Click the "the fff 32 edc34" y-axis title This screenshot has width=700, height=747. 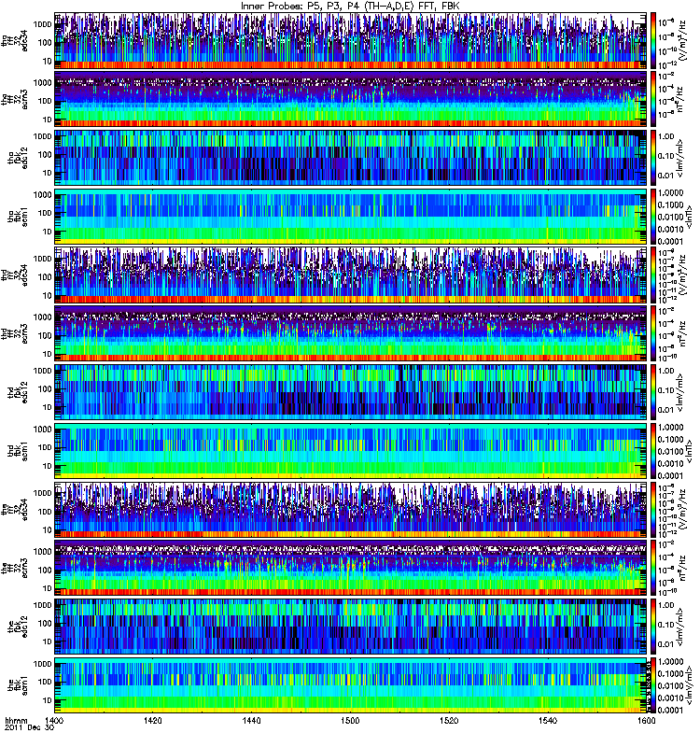coord(14,509)
